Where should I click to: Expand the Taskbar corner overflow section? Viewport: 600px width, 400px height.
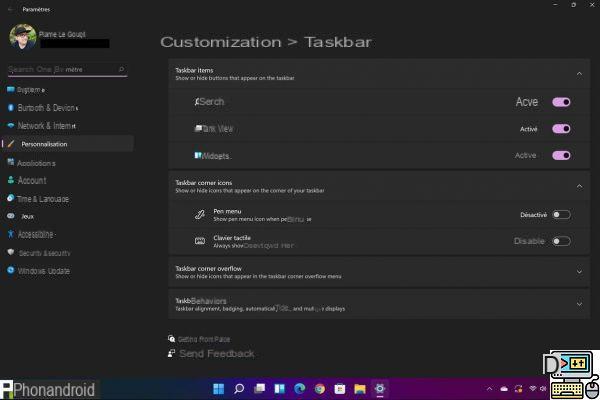[579, 272]
